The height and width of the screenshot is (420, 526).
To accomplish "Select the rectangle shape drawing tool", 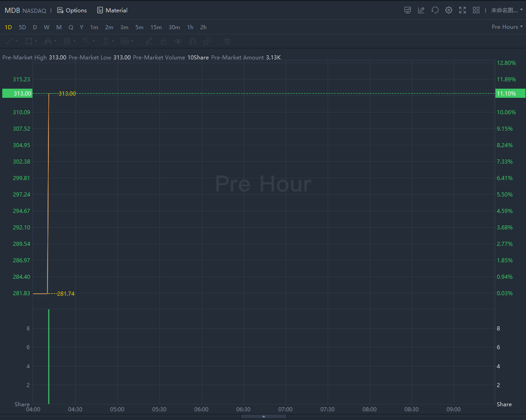I will (x=28, y=41).
